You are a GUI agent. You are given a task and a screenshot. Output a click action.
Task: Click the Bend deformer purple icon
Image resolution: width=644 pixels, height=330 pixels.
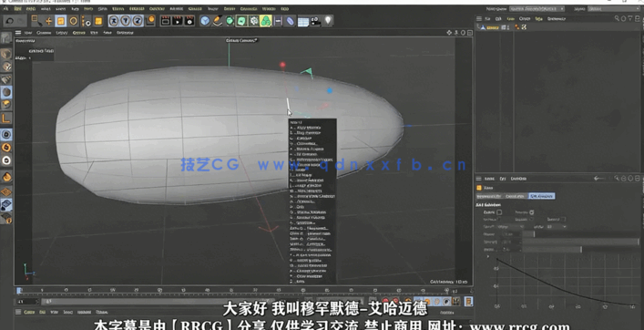point(290,21)
